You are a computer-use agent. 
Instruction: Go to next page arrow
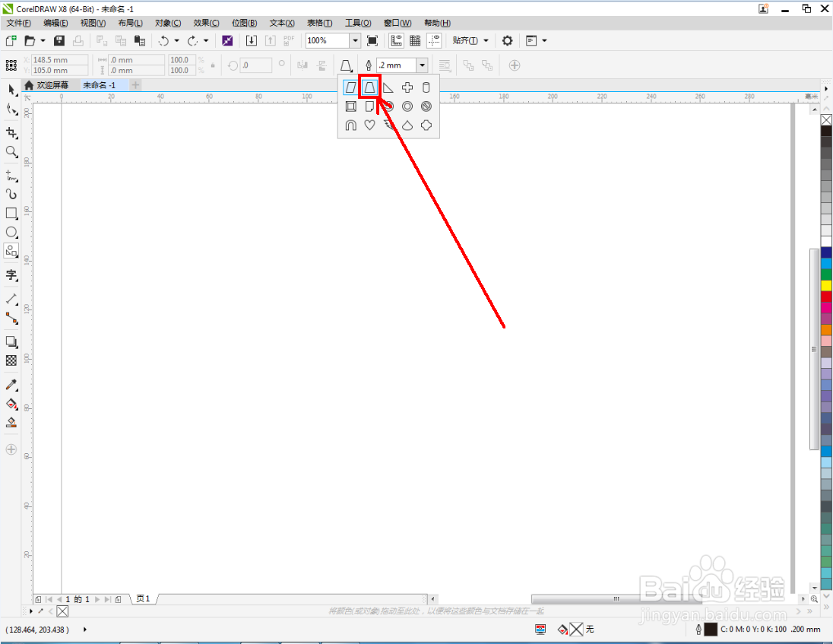point(97,599)
